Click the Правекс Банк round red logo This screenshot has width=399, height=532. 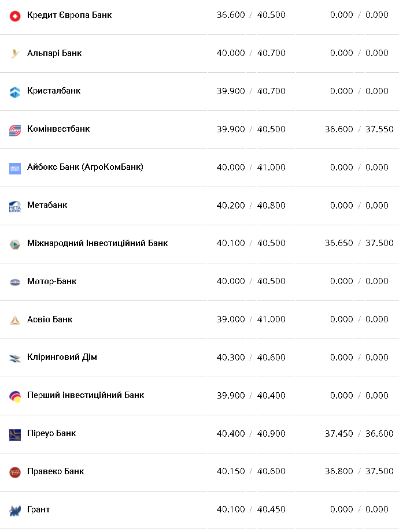15,473
